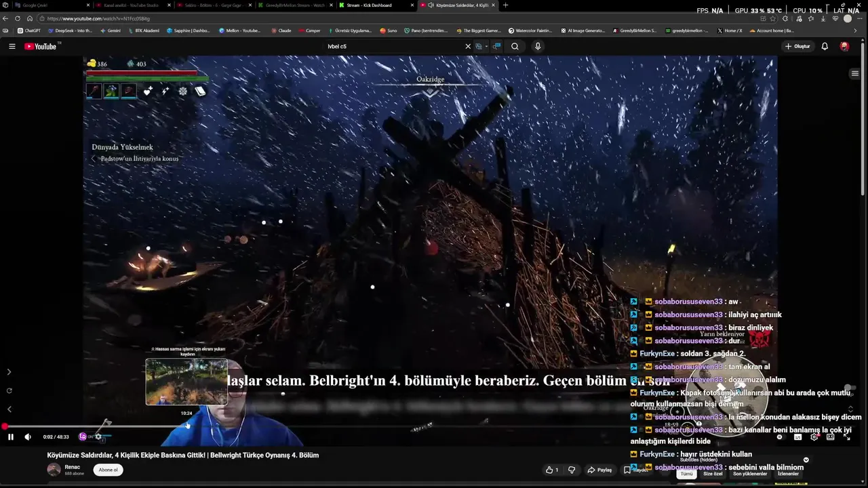This screenshot has width=868, height=488.
Task: Open the YouTube guide hamburger menu
Action: [12, 46]
